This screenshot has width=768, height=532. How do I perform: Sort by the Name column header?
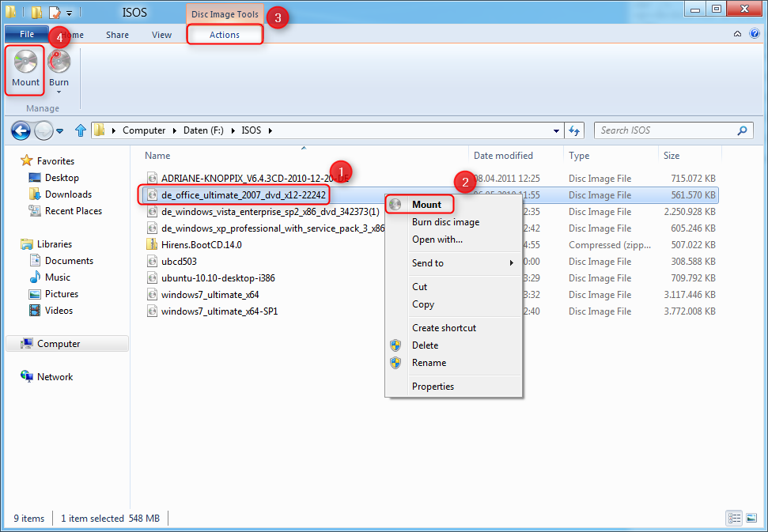[x=157, y=156]
